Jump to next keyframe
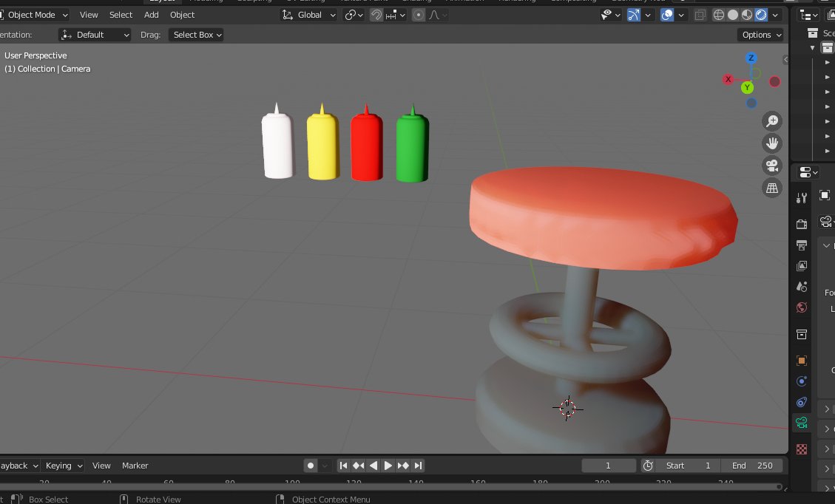 point(403,466)
